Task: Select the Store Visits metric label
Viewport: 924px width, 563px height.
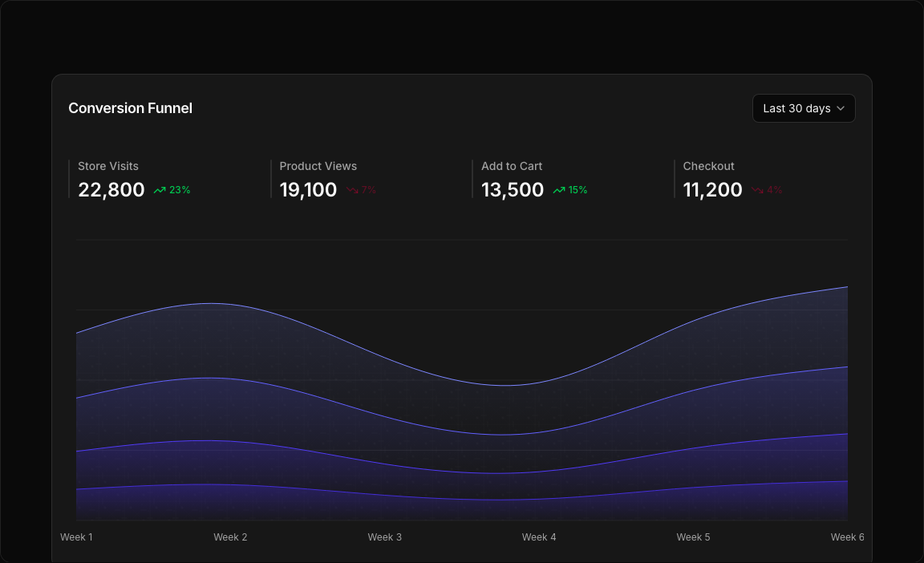Action: click(108, 166)
